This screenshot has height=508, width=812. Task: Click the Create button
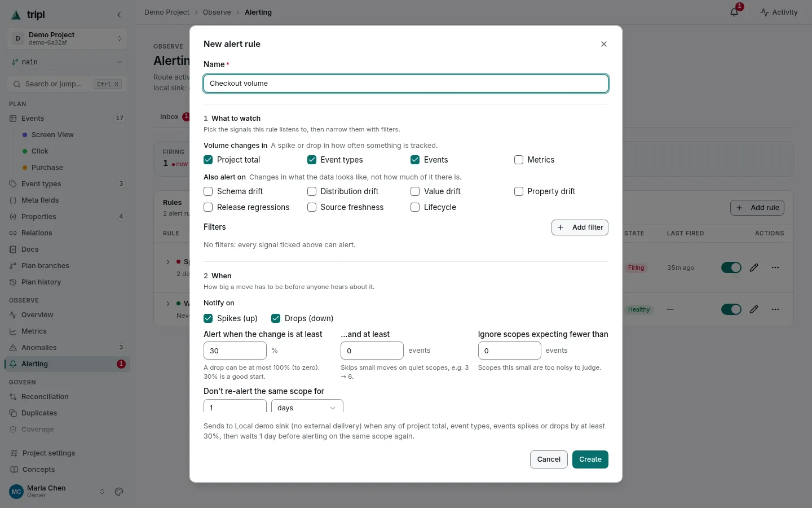tap(590, 459)
